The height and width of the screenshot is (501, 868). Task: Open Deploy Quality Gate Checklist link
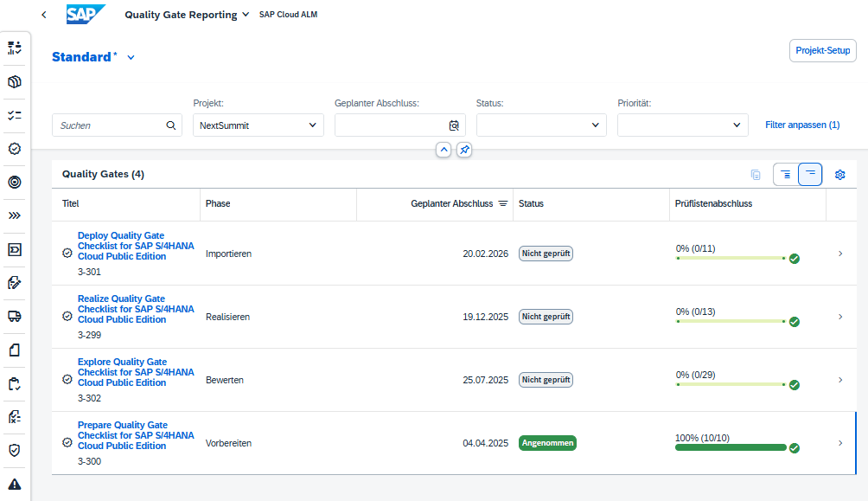[136, 246]
